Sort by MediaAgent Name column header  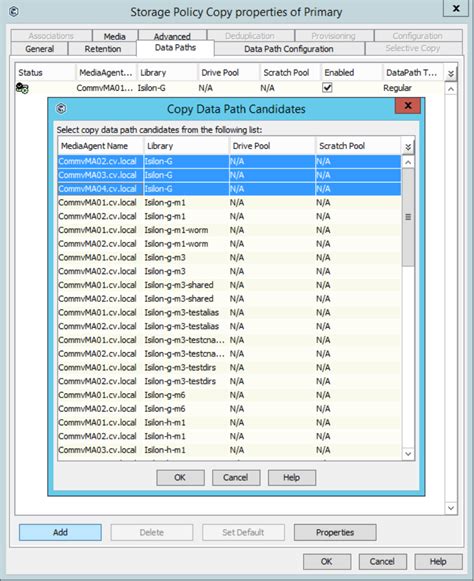click(100, 146)
